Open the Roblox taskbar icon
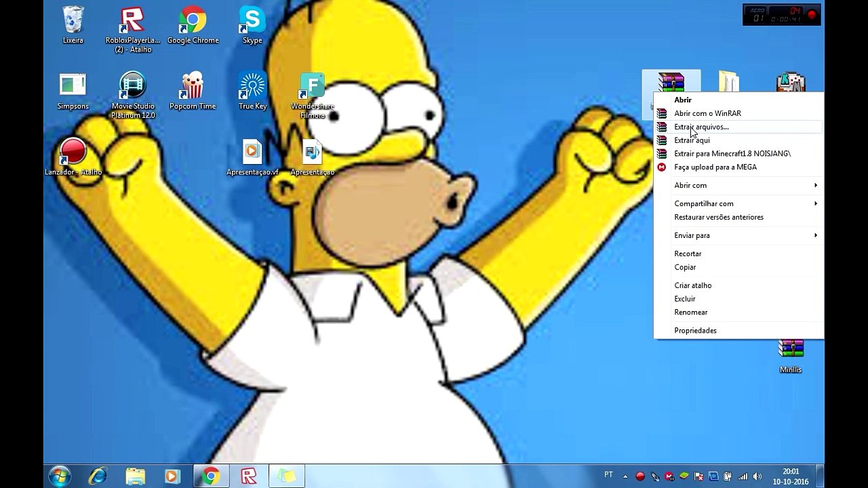868x488 pixels. [x=249, y=476]
